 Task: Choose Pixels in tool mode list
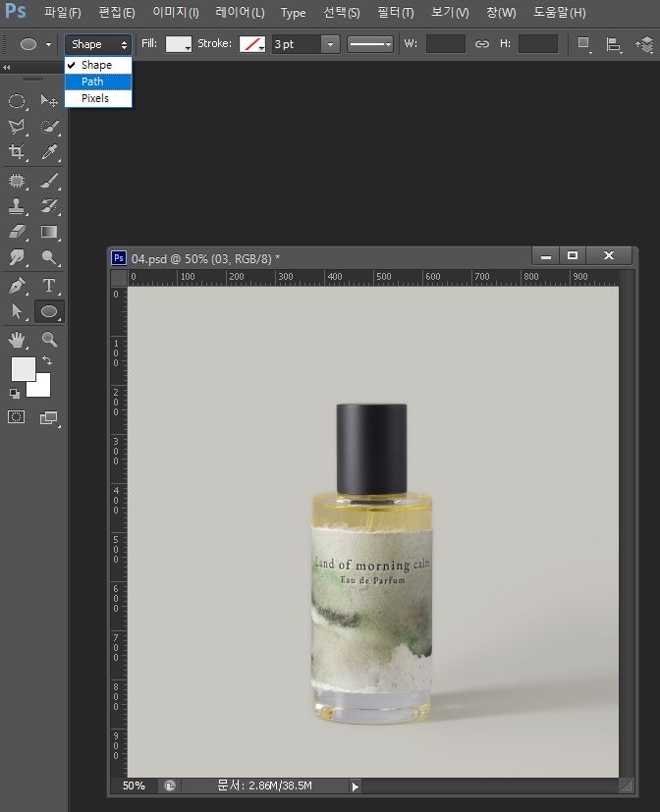[98, 98]
